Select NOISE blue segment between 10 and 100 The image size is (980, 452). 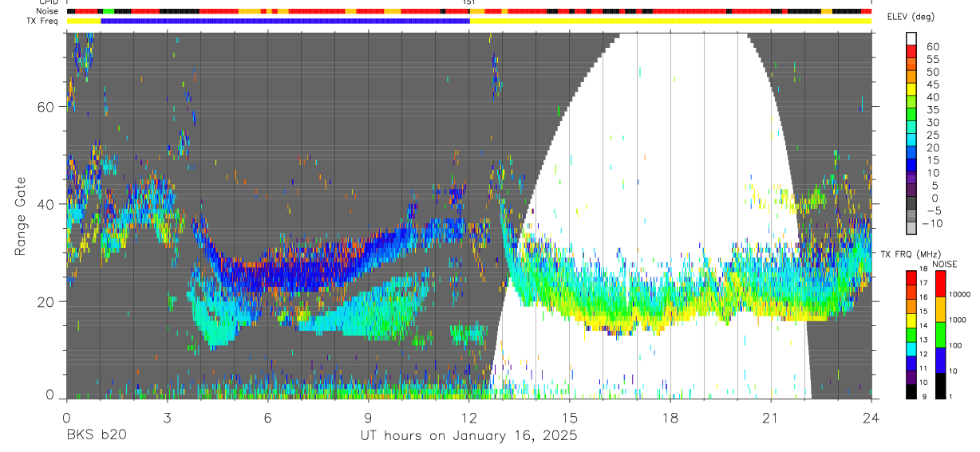click(x=940, y=360)
